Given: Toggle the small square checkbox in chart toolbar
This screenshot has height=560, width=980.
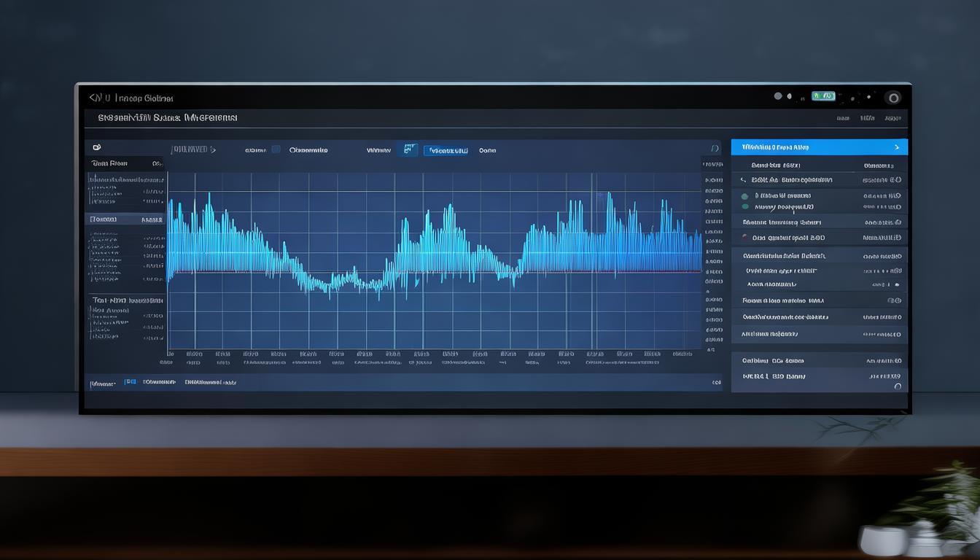Looking at the screenshot, I should point(276,149).
